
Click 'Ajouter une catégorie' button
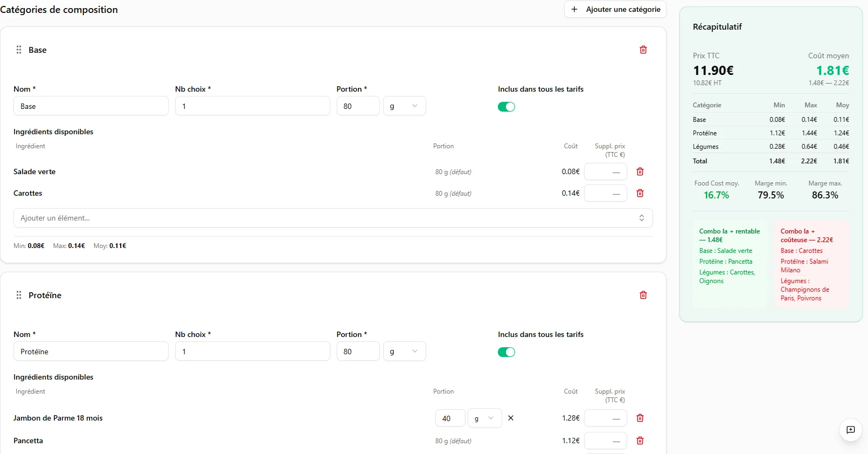pos(615,9)
